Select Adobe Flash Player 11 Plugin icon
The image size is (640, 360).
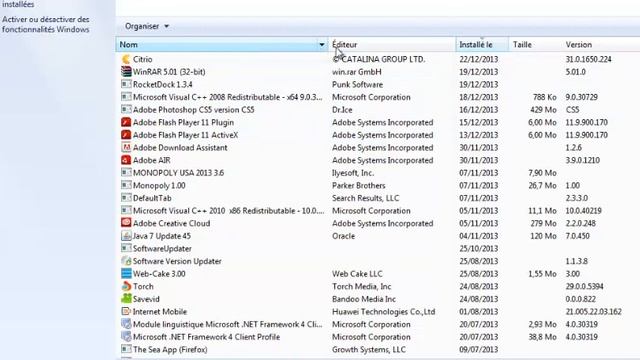126,122
